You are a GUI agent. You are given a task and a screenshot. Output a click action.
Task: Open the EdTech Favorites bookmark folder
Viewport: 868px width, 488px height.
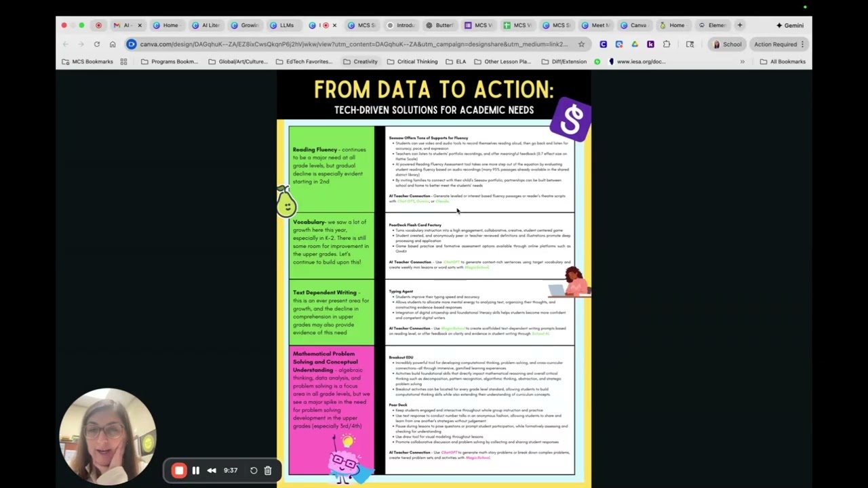(x=304, y=62)
